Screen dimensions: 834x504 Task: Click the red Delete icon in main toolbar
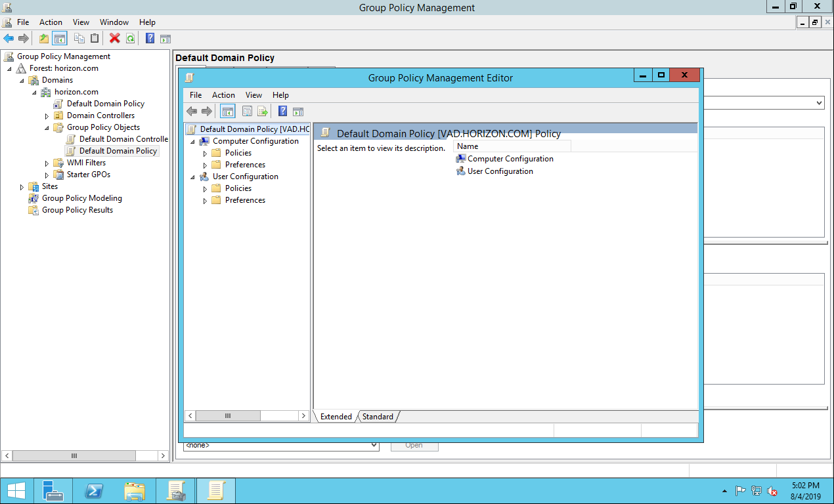114,39
